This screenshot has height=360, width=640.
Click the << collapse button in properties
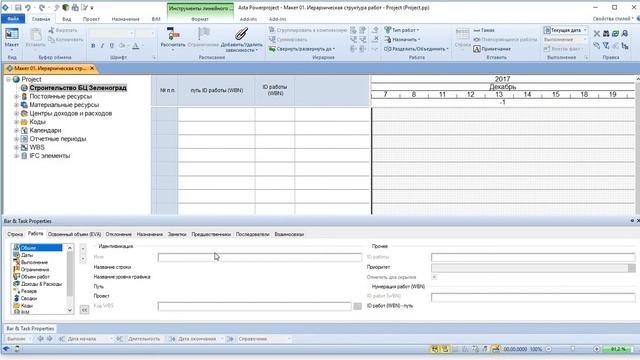[x=84, y=310]
